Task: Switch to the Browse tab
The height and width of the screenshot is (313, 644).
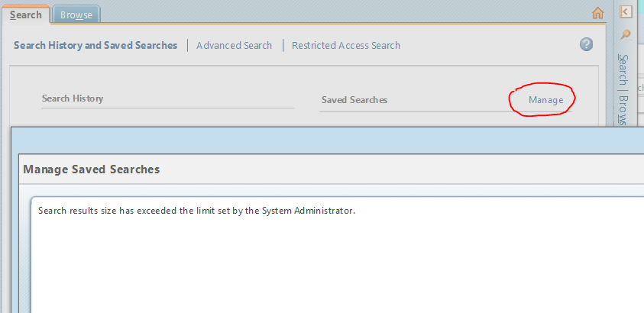Action: (76, 15)
